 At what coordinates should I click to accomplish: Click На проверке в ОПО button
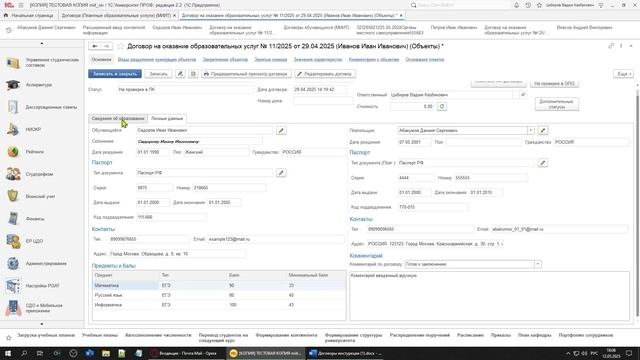[554, 84]
